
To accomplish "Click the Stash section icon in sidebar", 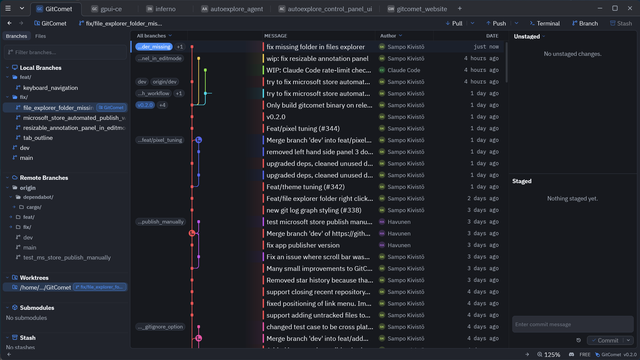I will (x=15, y=338).
